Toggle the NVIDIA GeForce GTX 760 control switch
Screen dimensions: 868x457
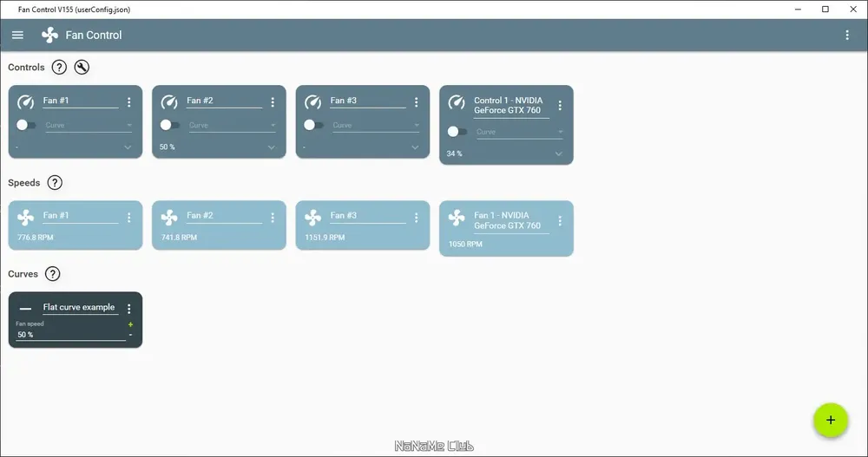pyautogui.click(x=457, y=132)
